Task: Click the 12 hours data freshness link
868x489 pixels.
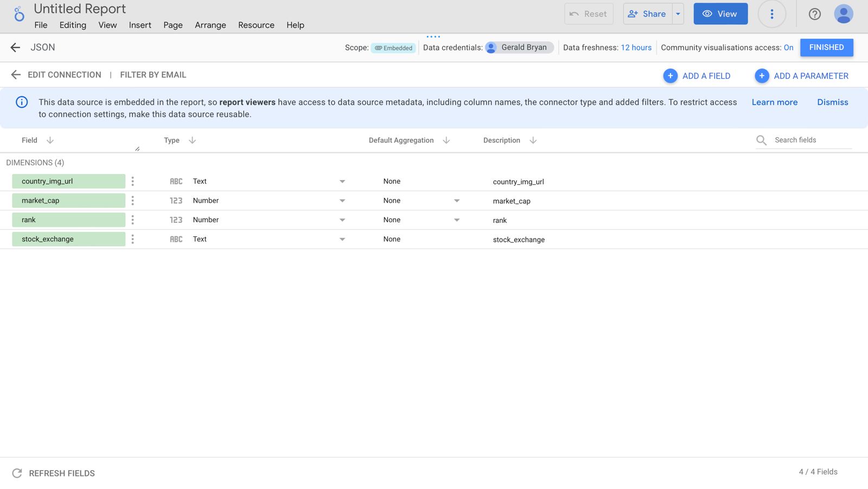Action: click(636, 48)
